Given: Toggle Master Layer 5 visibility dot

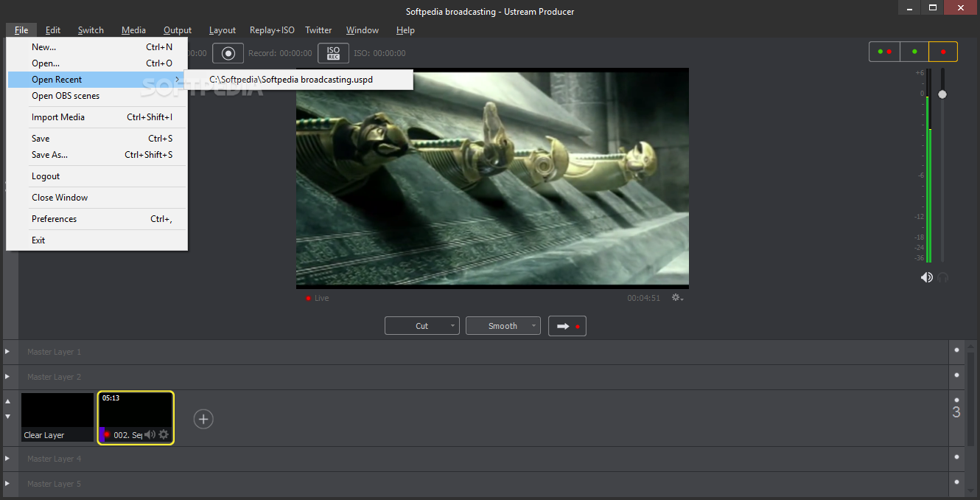Looking at the screenshot, I should click(x=956, y=482).
